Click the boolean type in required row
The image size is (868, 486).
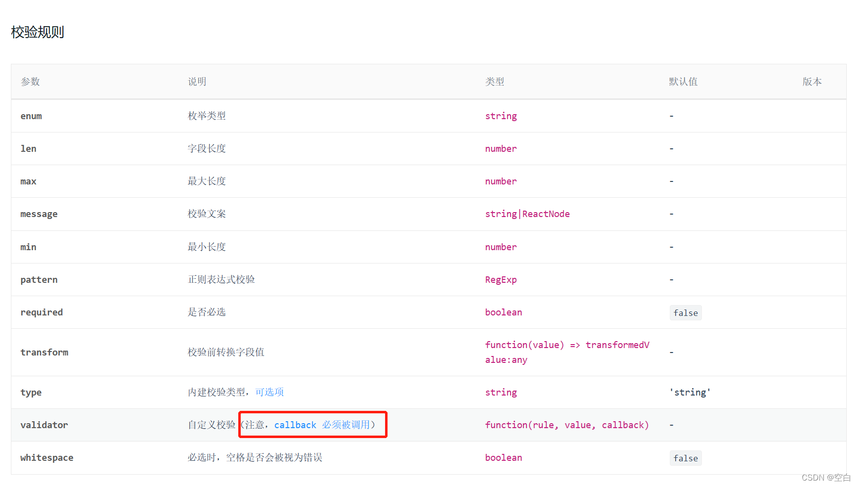click(x=504, y=312)
